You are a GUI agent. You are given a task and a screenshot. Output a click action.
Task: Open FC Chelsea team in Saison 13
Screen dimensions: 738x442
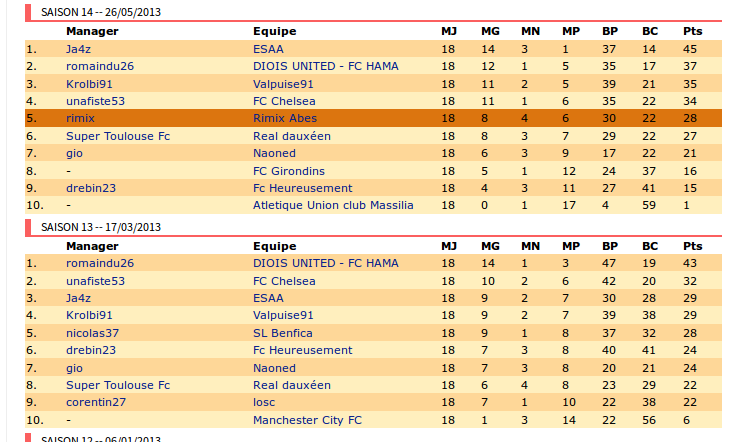click(x=284, y=281)
